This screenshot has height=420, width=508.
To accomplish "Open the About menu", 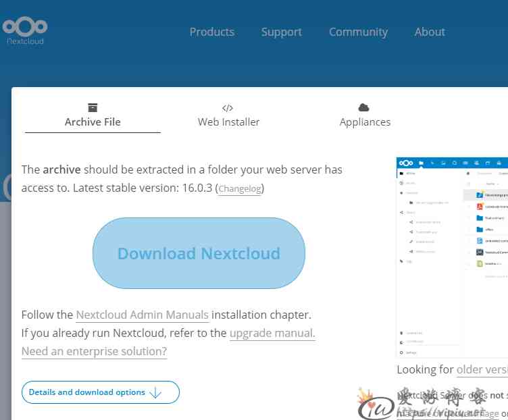I will (430, 32).
